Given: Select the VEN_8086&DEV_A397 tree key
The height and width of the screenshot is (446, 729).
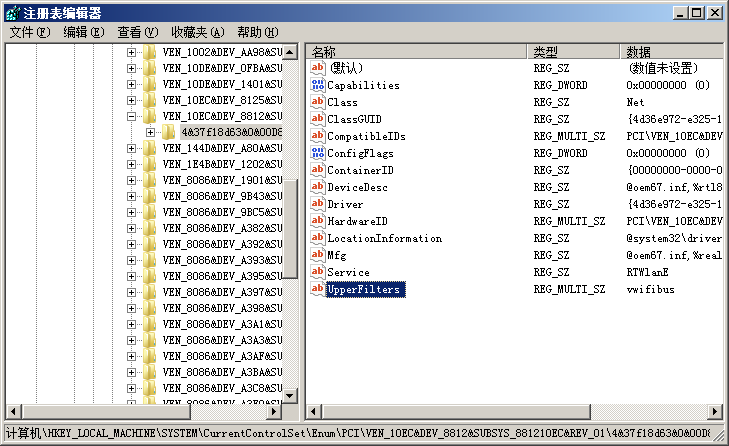Looking at the screenshot, I should pyautogui.click(x=222, y=292).
